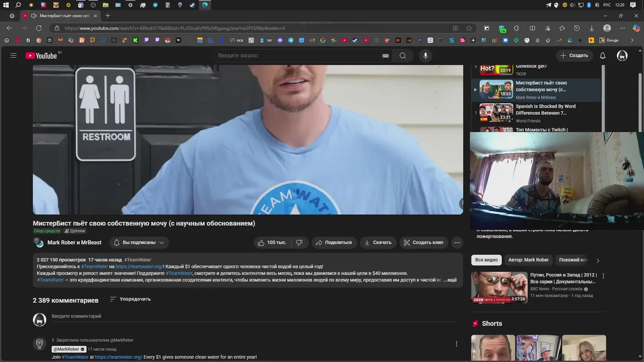
Task: Click the Сбор средств badge
Action: pyautogui.click(x=47, y=231)
